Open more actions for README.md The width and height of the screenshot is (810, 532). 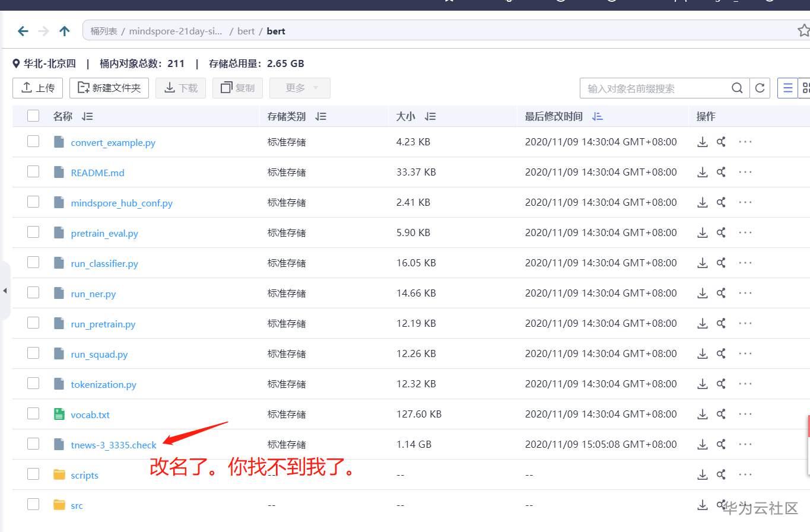(x=745, y=172)
